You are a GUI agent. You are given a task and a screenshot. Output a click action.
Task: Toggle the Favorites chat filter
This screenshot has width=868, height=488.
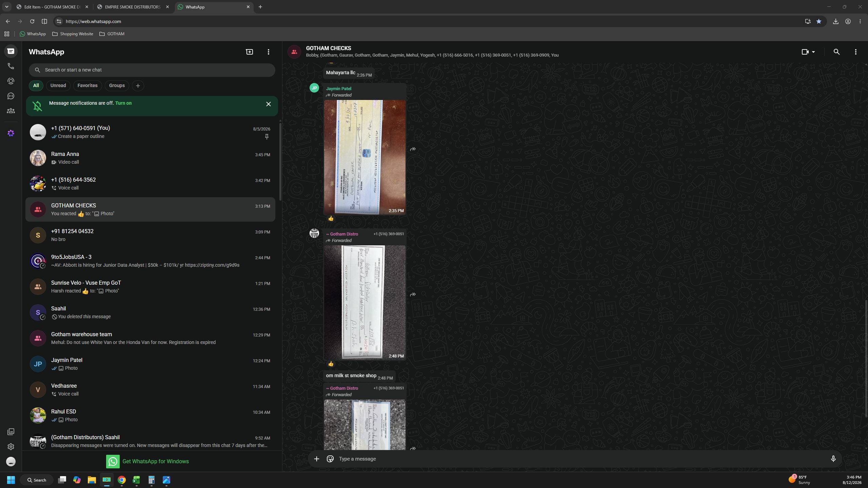tap(87, 85)
